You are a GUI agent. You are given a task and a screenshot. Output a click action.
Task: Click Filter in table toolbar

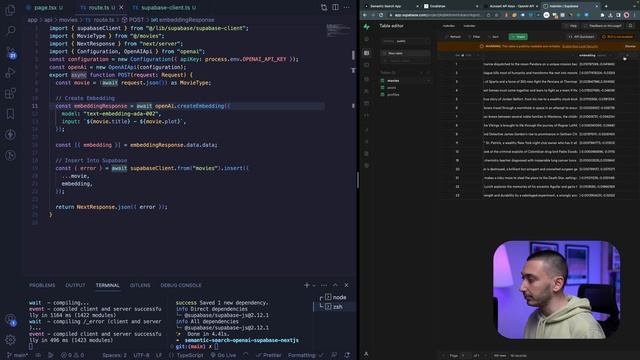coord(474,37)
